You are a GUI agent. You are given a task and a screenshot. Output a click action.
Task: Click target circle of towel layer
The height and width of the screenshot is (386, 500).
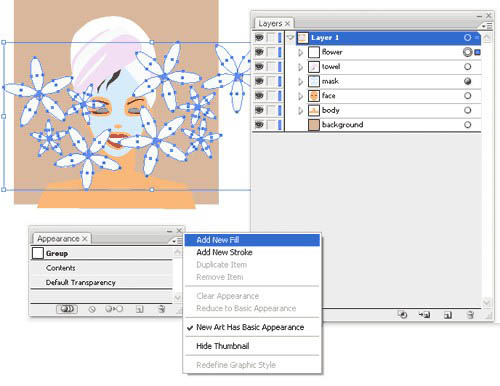(467, 67)
